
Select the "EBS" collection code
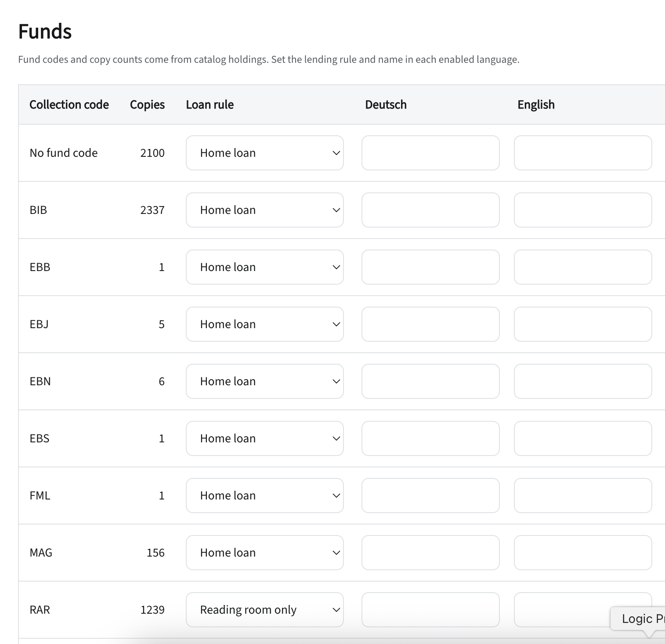40,438
